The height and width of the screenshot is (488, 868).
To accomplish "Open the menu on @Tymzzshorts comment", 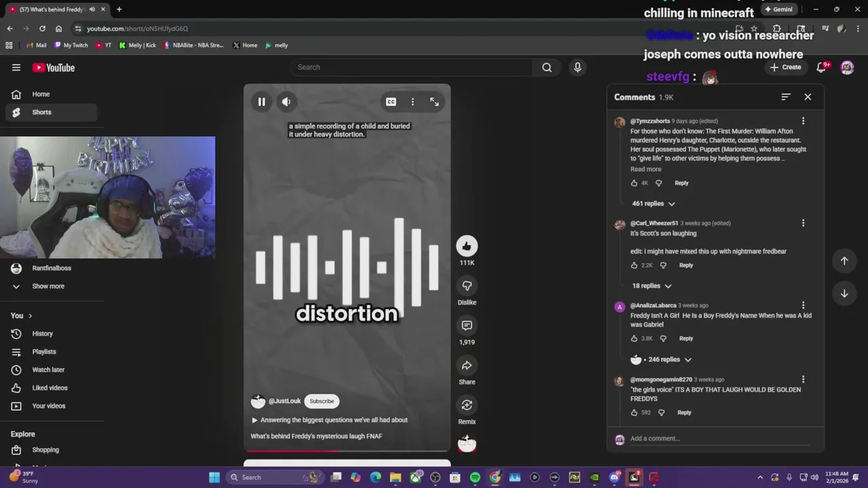I will coord(803,121).
